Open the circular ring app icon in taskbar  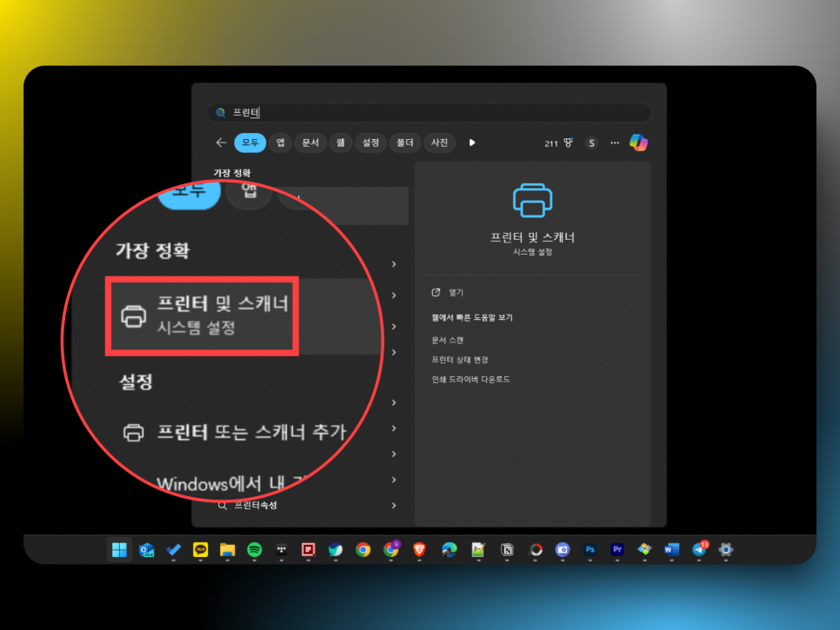tap(536, 550)
